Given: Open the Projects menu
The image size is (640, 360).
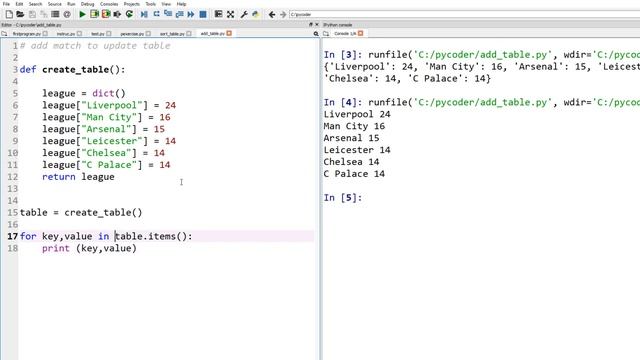Looking at the screenshot, I should tap(131, 4).
